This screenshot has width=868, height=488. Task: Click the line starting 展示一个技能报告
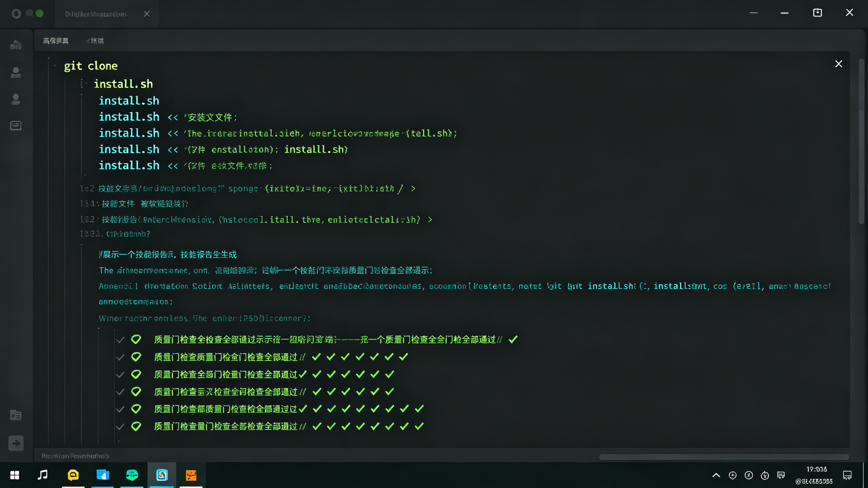(x=168, y=255)
